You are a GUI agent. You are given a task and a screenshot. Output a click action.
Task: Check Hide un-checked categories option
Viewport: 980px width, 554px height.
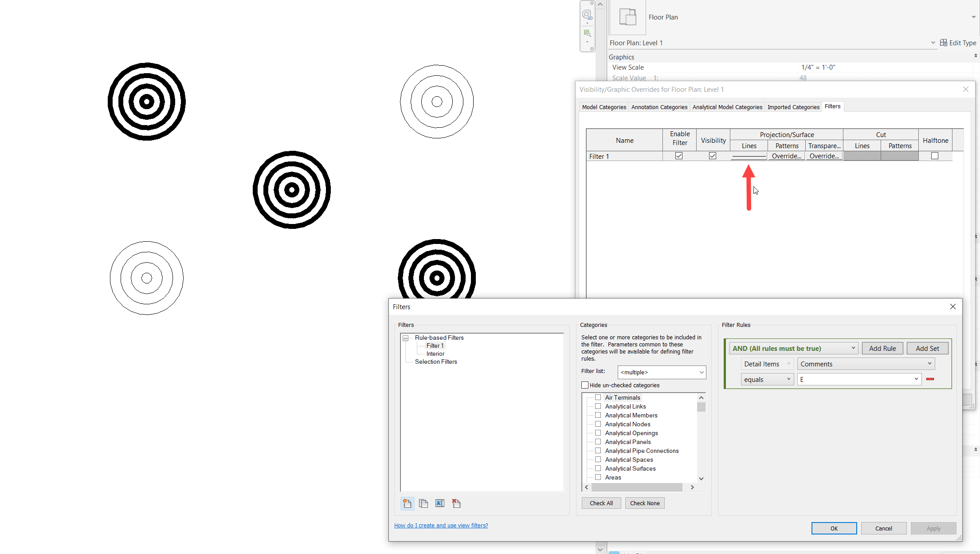point(585,385)
